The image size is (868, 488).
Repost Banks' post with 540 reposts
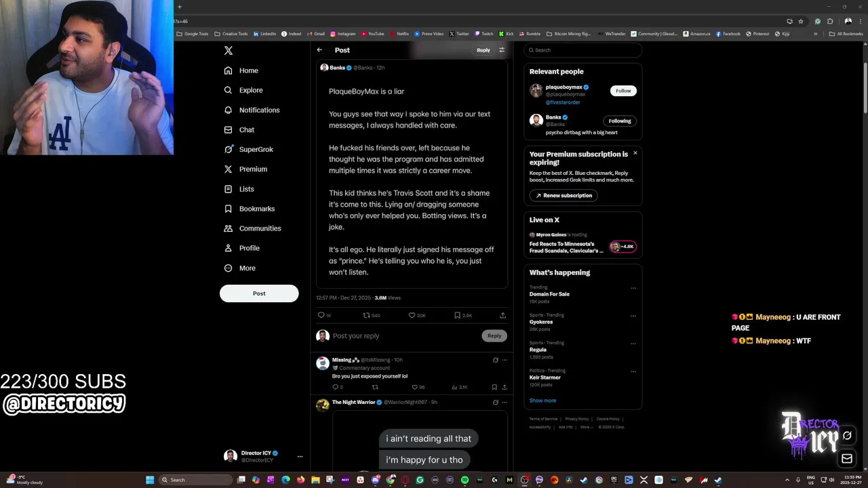click(x=372, y=315)
